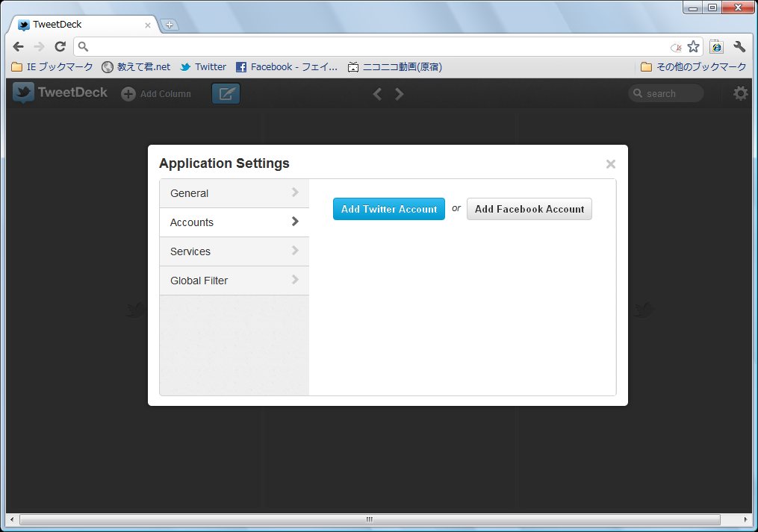
Task: Select the Global Filter settings section
Action: pyautogui.click(x=234, y=281)
